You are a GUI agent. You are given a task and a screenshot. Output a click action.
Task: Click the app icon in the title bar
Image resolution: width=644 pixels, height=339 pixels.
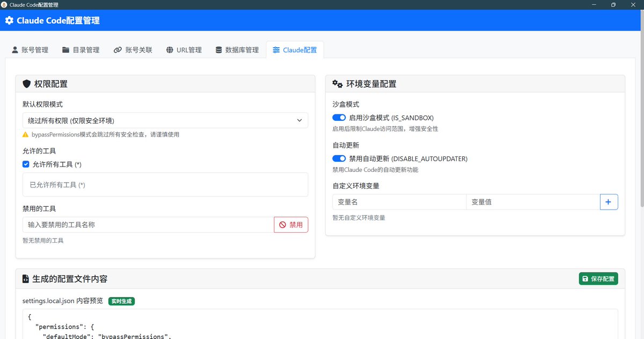pyautogui.click(x=4, y=4)
